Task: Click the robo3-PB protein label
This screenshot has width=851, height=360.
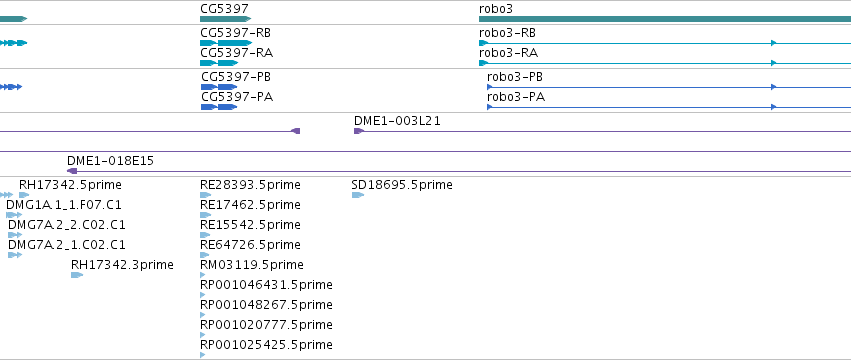Action: [x=515, y=77]
